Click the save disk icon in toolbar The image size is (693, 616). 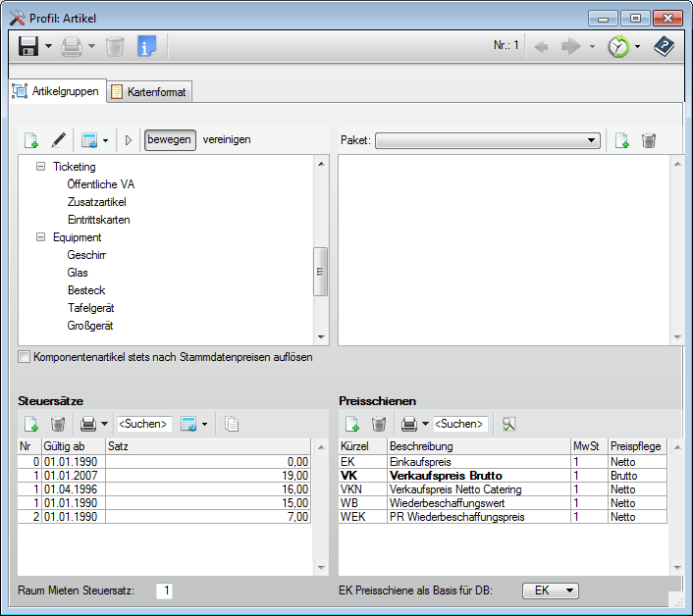click(28, 46)
